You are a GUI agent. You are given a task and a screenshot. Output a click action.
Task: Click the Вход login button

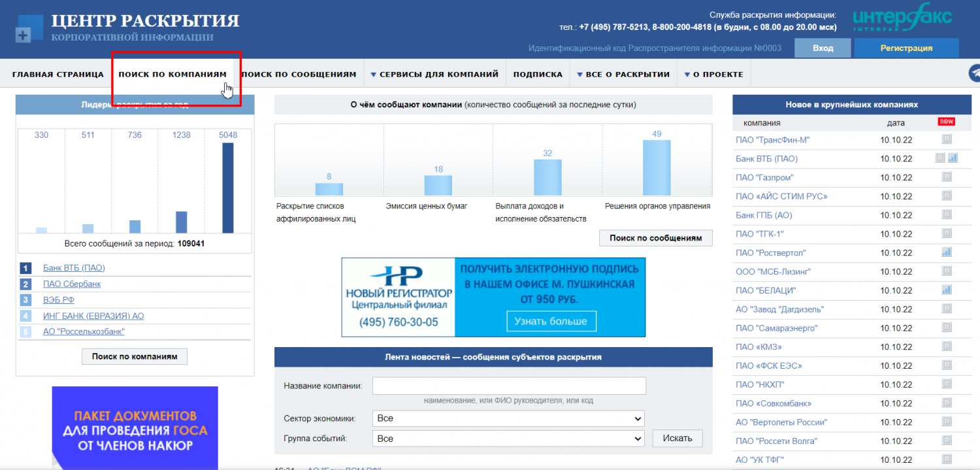[823, 48]
